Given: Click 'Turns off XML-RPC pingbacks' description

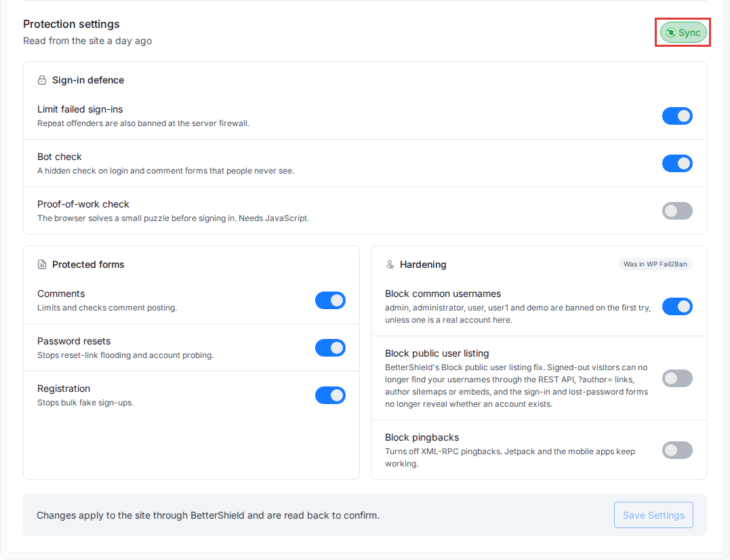Looking at the screenshot, I should point(510,458).
